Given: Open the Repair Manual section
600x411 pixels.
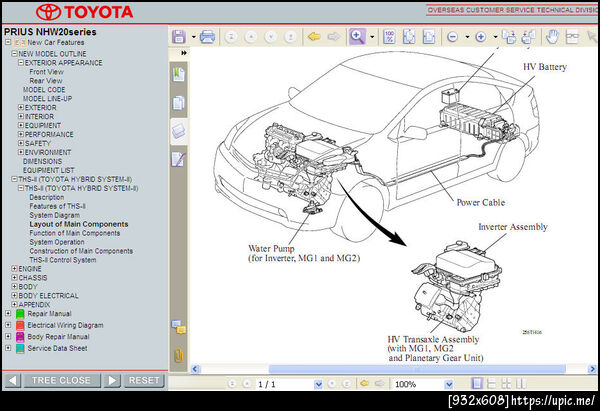Looking at the screenshot, I should (47, 313).
